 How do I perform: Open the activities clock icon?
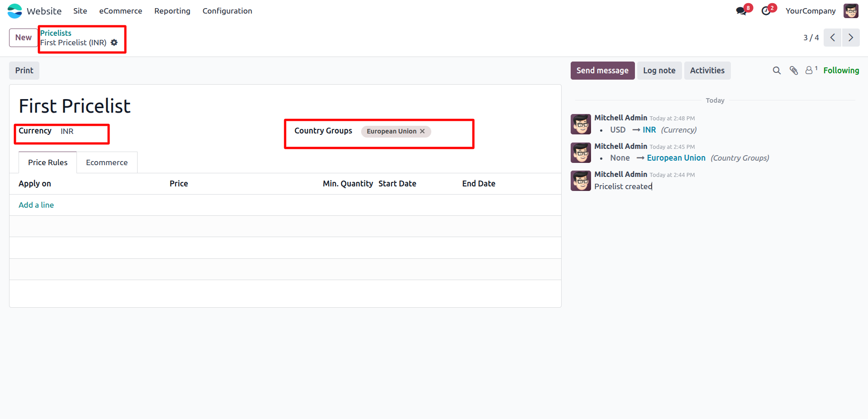766,11
